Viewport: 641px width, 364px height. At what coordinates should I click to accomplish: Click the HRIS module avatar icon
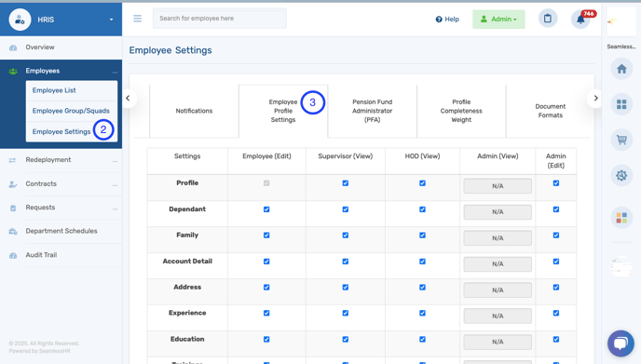tap(20, 20)
